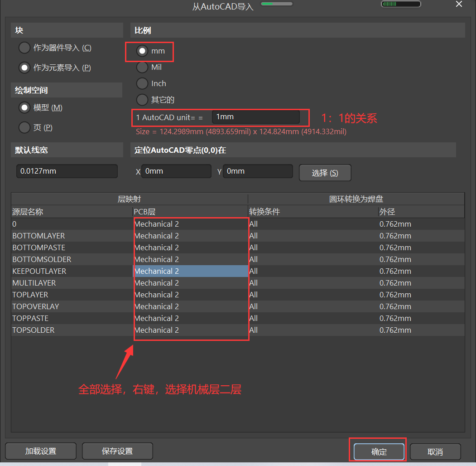The image size is (476, 466).
Task: Click the Y origin 0mm field
Action: tap(258, 171)
